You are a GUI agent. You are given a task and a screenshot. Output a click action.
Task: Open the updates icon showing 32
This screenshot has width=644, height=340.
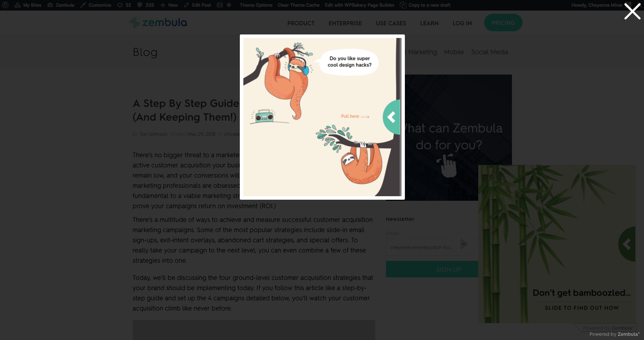click(x=124, y=5)
